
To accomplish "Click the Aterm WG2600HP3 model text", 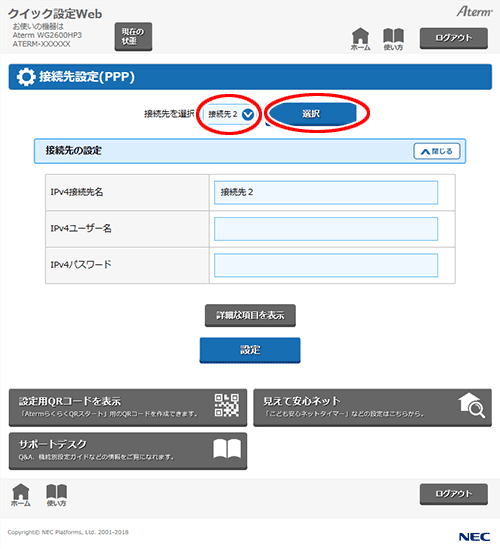I will (x=47, y=35).
